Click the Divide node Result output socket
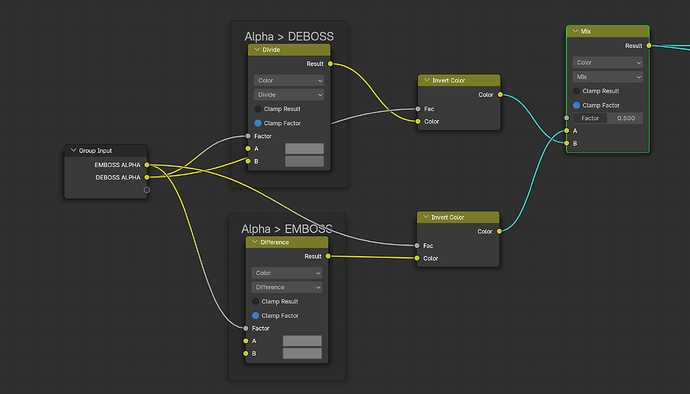The image size is (690, 394). (330, 64)
